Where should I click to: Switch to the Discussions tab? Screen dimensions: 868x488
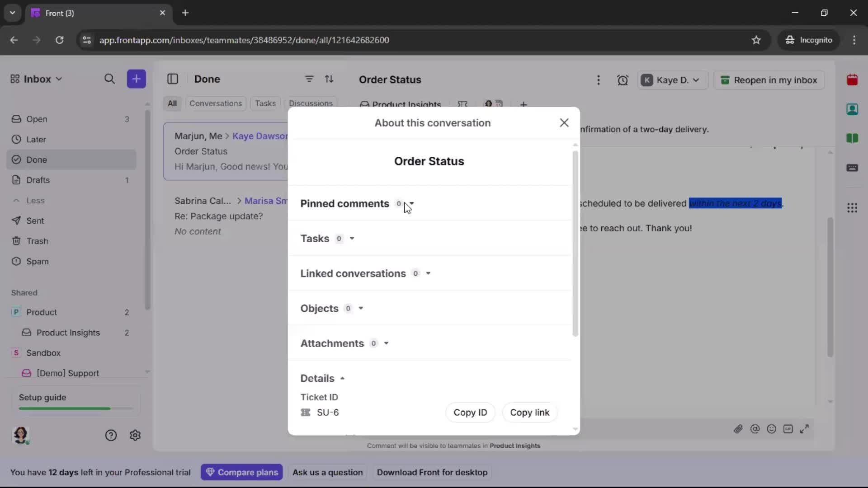click(311, 103)
